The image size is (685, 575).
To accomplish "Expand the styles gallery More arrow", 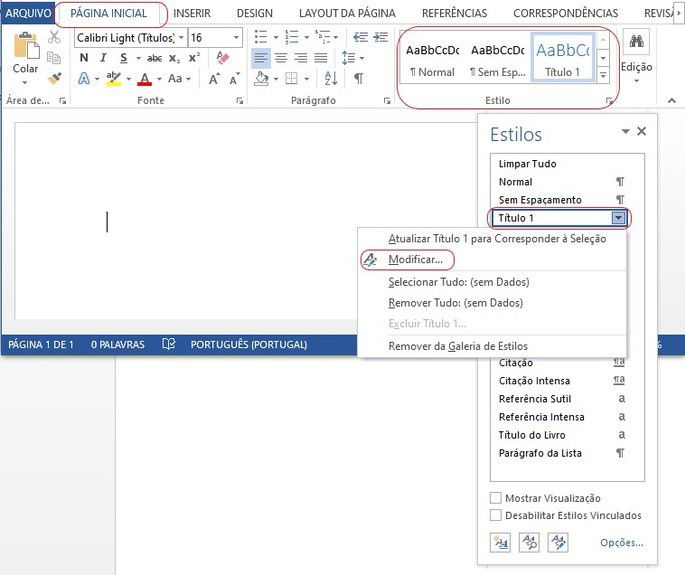I will [603, 75].
